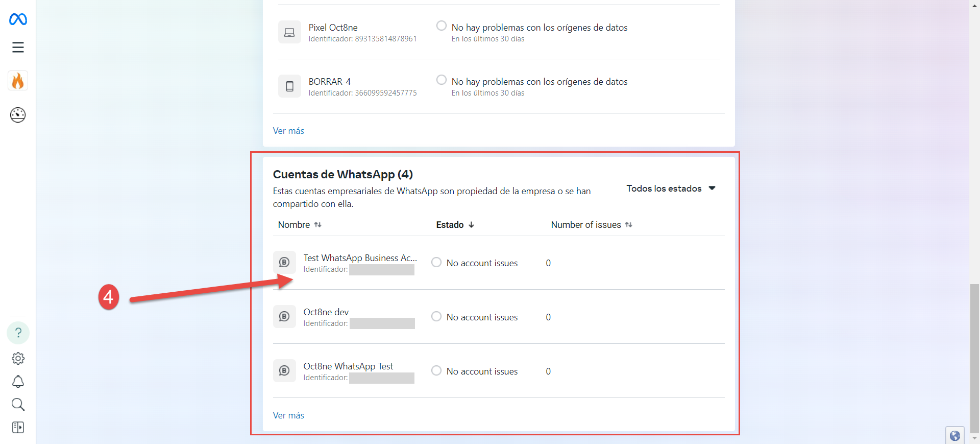
Task: Select radio button for BORRAR-4 row
Action: pyautogui.click(x=442, y=80)
